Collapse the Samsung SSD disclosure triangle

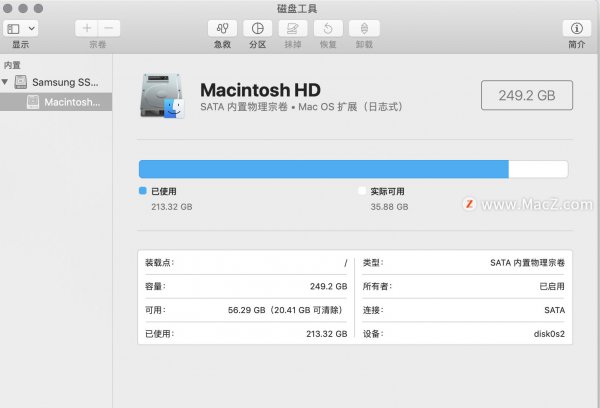tap(6, 82)
